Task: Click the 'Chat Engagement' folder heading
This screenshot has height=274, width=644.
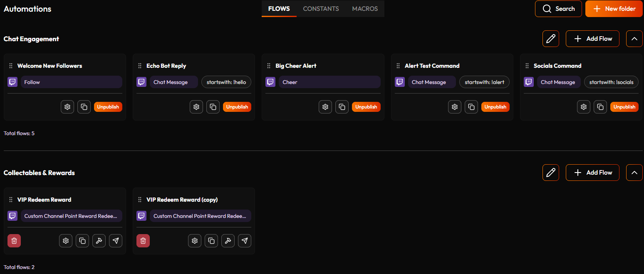Action: (31, 39)
